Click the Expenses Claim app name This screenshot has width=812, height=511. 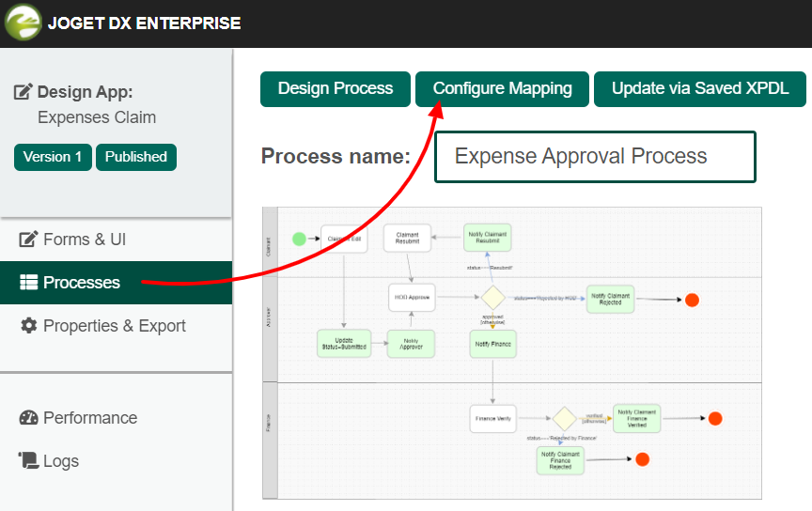[x=97, y=117]
